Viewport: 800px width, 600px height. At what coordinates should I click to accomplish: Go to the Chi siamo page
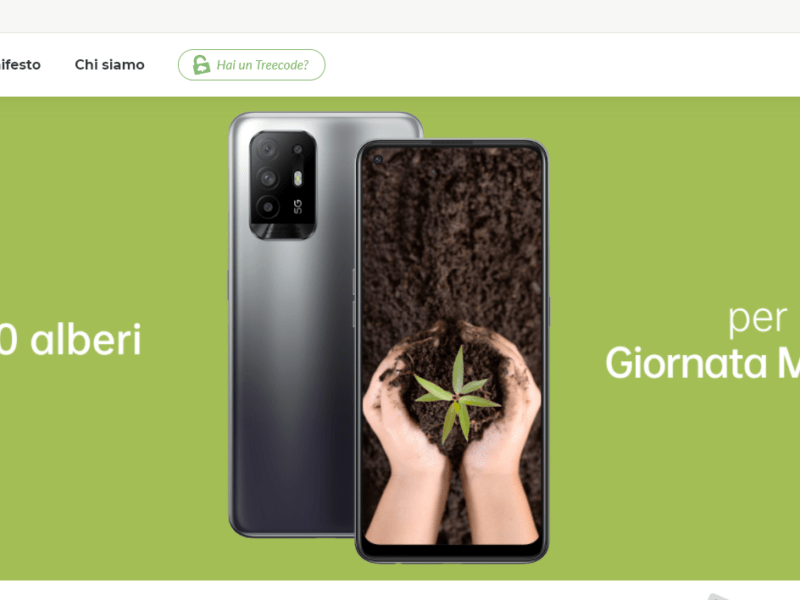[110, 65]
